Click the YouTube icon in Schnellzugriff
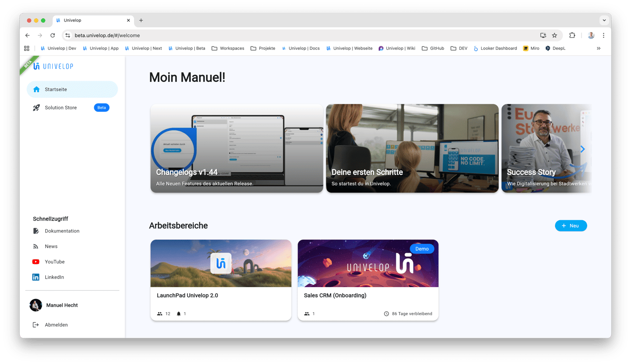 click(36, 262)
